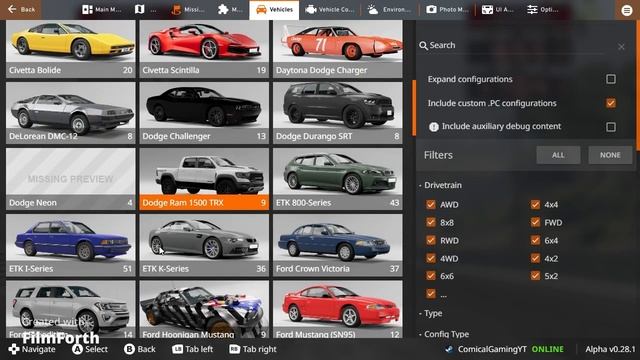The width and height of the screenshot is (640, 360).
Task: Open the map icon tab
Action: point(145,9)
